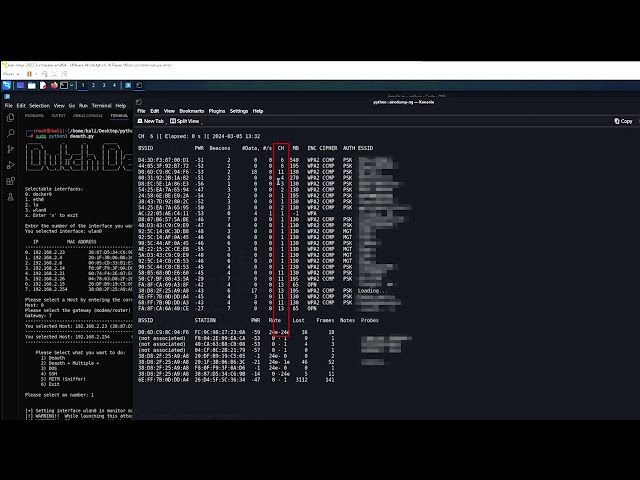Click VMware unity mode icon

click(x=64, y=74)
